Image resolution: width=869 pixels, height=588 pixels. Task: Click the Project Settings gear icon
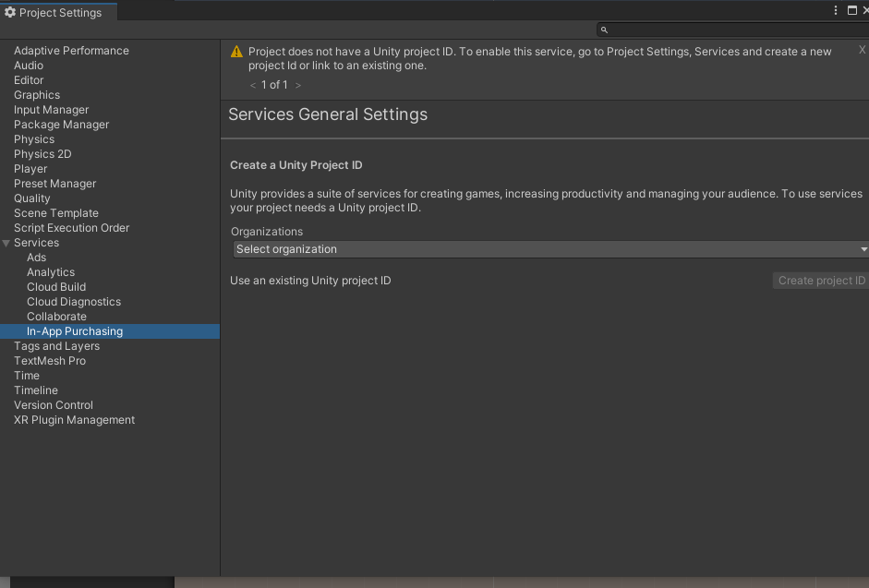[x=10, y=12]
